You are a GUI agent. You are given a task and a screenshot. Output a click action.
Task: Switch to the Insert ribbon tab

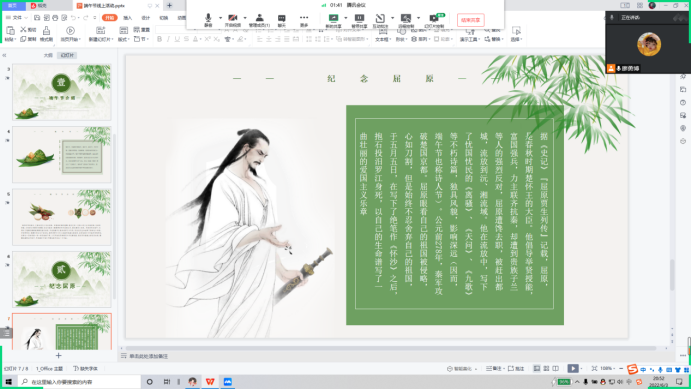point(128,18)
